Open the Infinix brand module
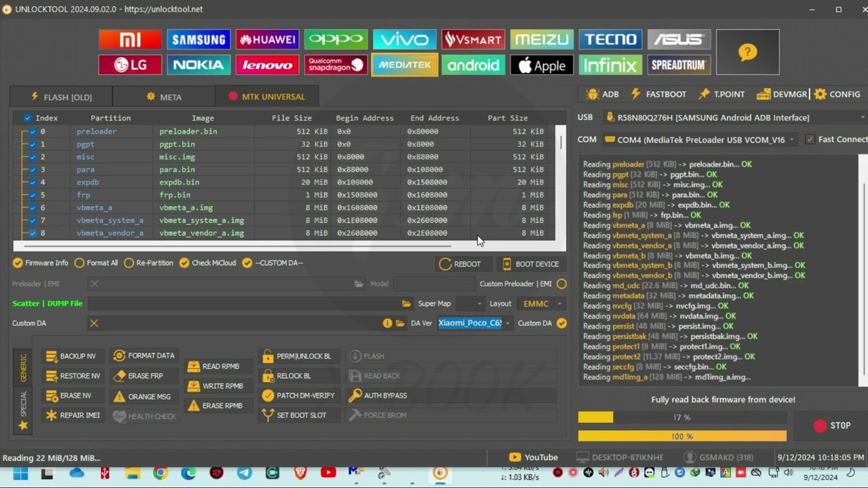The image size is (868, 488). 610,65
